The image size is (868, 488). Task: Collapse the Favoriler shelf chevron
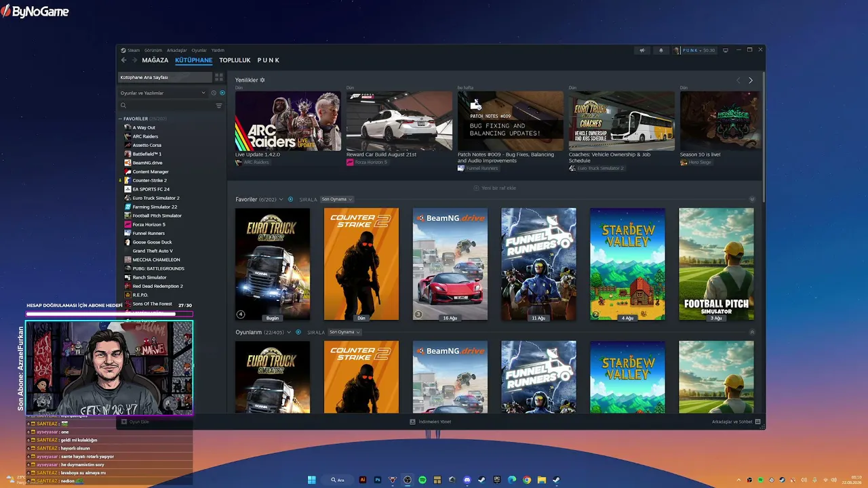point(752,199)
